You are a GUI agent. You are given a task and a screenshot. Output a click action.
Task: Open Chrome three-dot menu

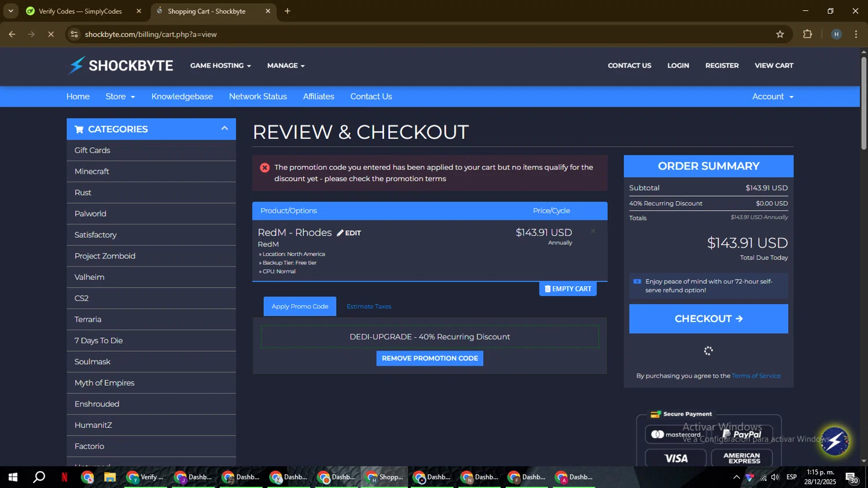click(856, 34)
